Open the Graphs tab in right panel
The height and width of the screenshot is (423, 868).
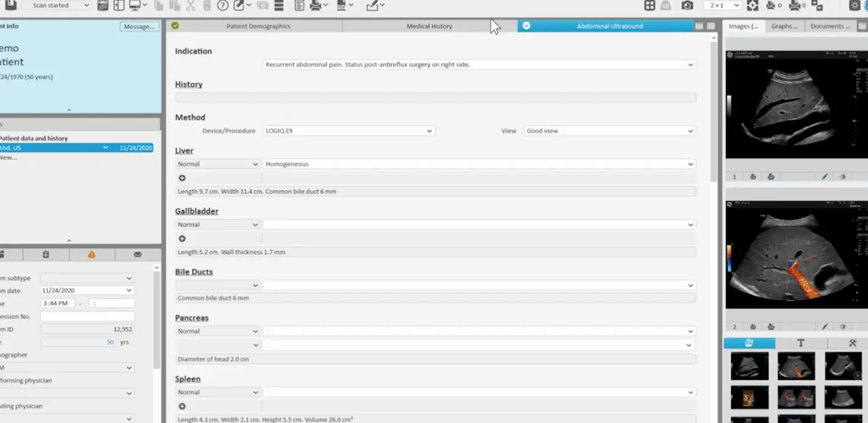tap(784, 26)
